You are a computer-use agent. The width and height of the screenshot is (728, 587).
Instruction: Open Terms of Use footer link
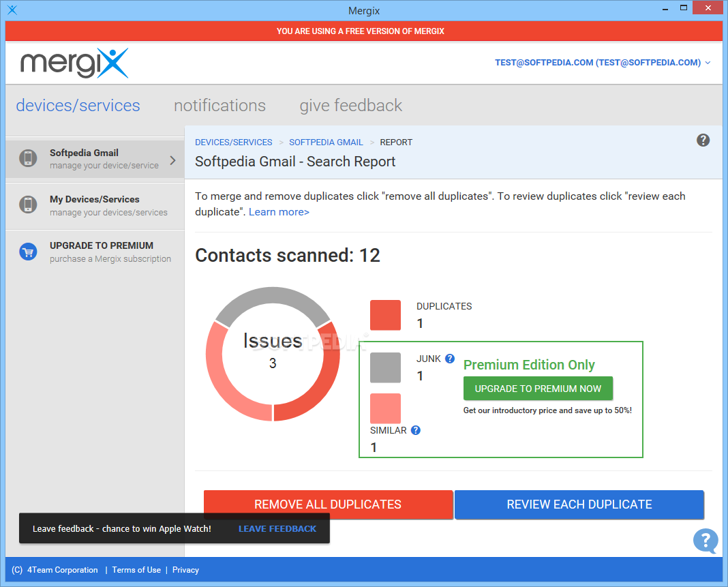[136, 570]
